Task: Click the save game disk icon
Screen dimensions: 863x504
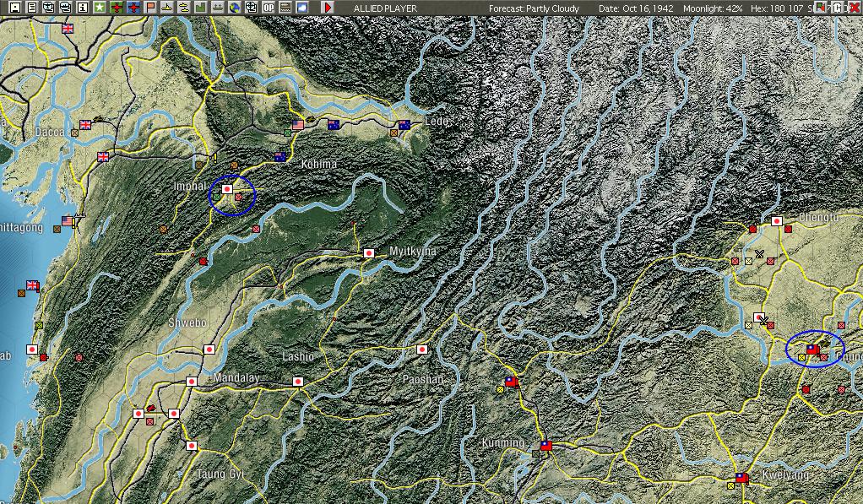Action: [15, 8]
